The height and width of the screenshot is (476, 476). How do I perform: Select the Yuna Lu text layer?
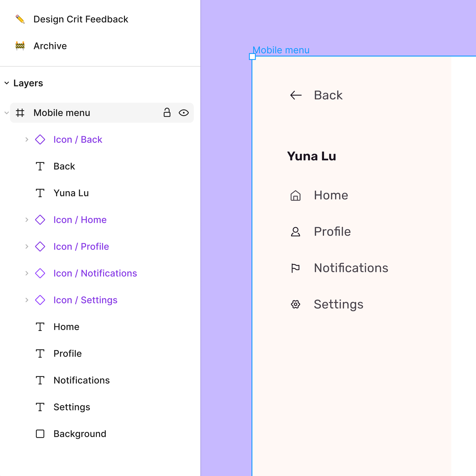(71, 193)
